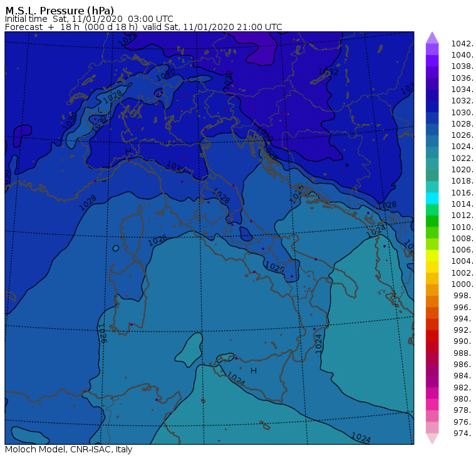This screenshot has height=458, width=476.
Task: Click the '998.' legend value
Action: coord(463,295)
